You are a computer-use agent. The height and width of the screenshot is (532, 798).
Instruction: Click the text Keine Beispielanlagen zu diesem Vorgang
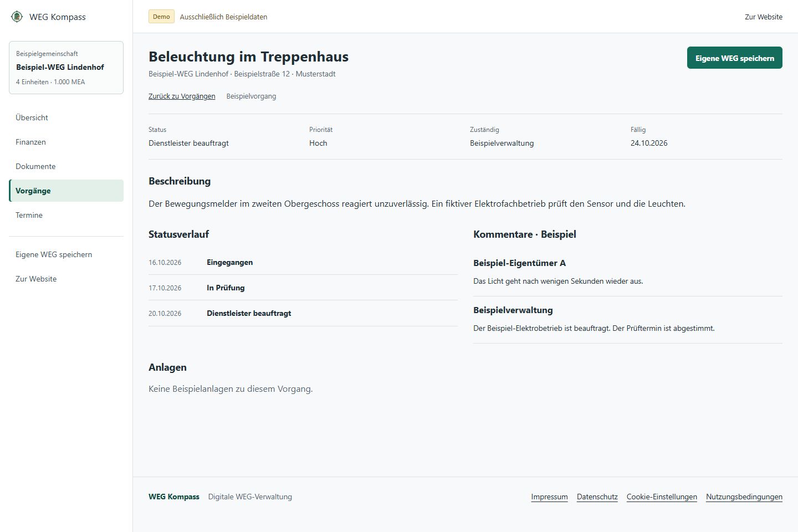(x=231, y=389)
